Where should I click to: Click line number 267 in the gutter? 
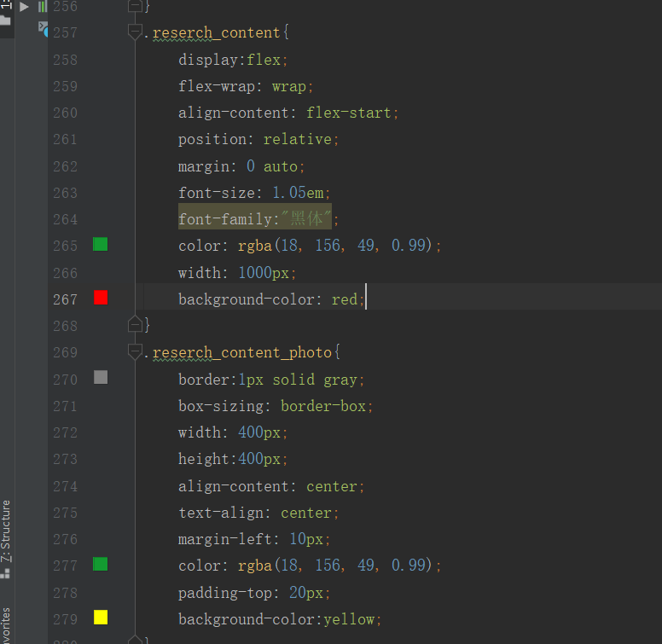[x=65, y=299]
